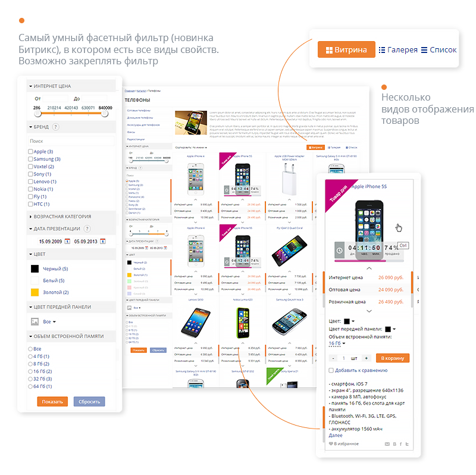Switch to Галерея view
The image size is (476, 475).
[x=398, y=50]
